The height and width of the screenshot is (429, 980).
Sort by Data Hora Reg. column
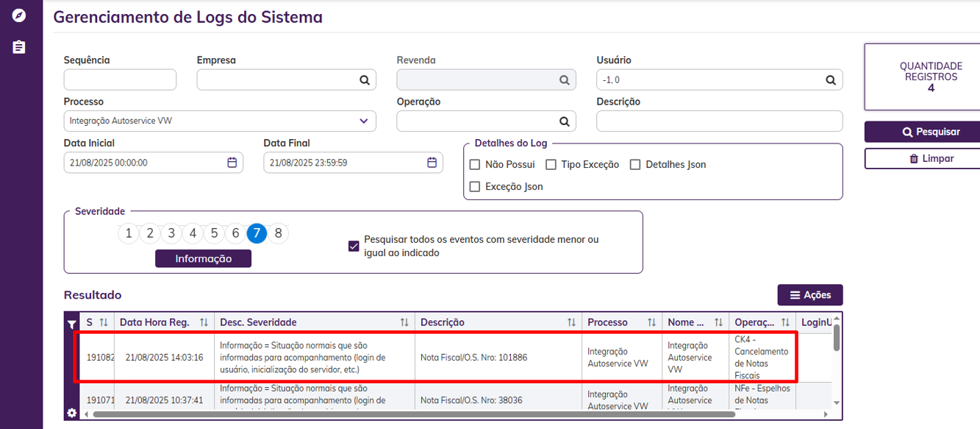click(x=204, y=322)
